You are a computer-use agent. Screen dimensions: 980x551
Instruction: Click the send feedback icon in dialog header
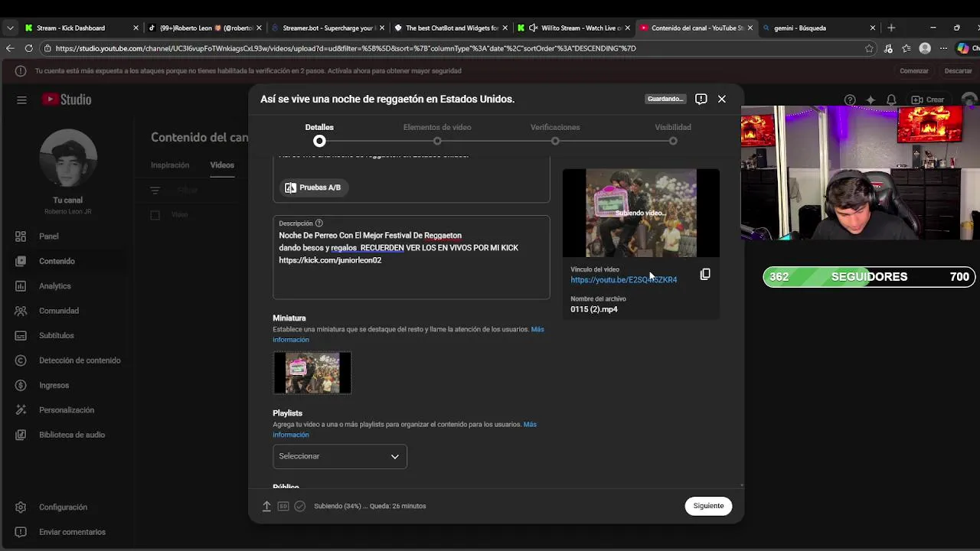point(701,99)
